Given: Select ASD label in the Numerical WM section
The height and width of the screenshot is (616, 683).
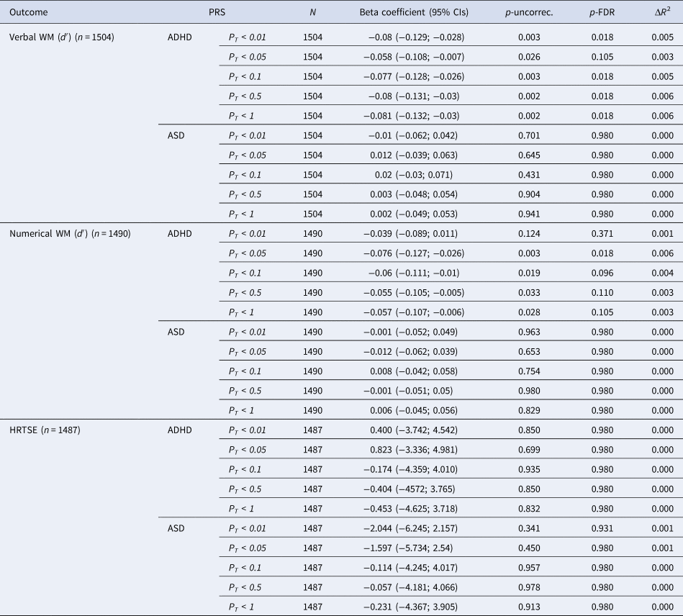Looking at the screenshot, I should pos(176,331).
